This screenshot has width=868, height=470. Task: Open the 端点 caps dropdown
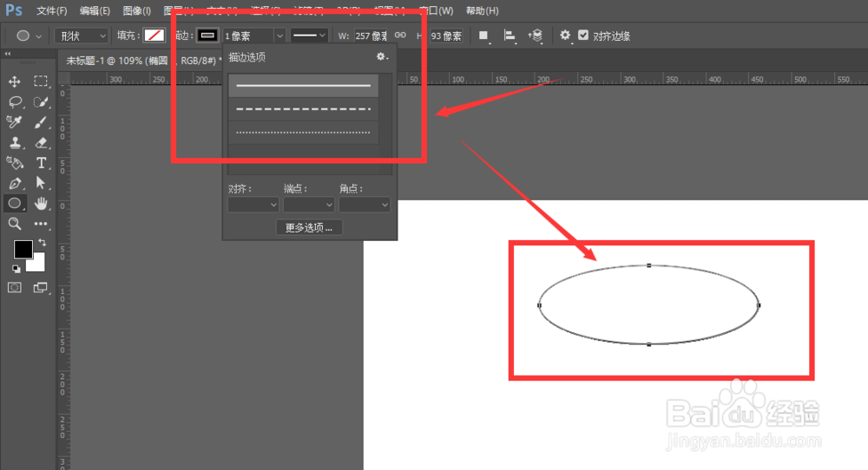[308, 205]
